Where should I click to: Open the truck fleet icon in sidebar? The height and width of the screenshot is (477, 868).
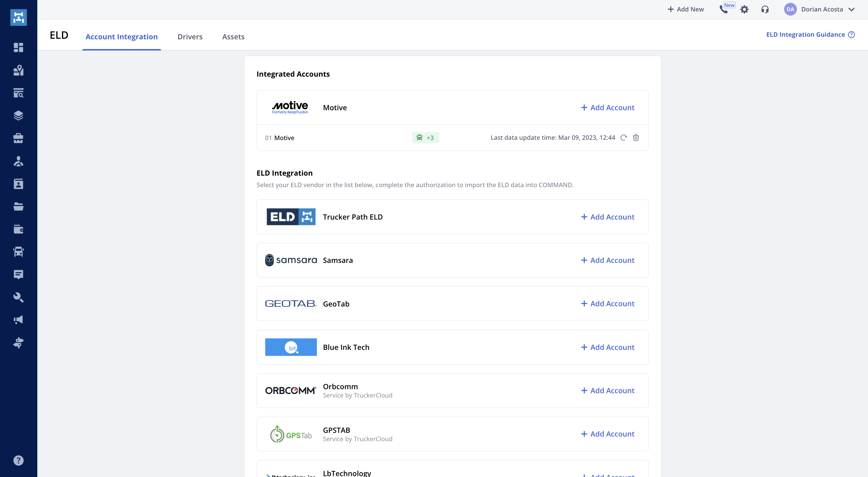[x=19, y=252]
